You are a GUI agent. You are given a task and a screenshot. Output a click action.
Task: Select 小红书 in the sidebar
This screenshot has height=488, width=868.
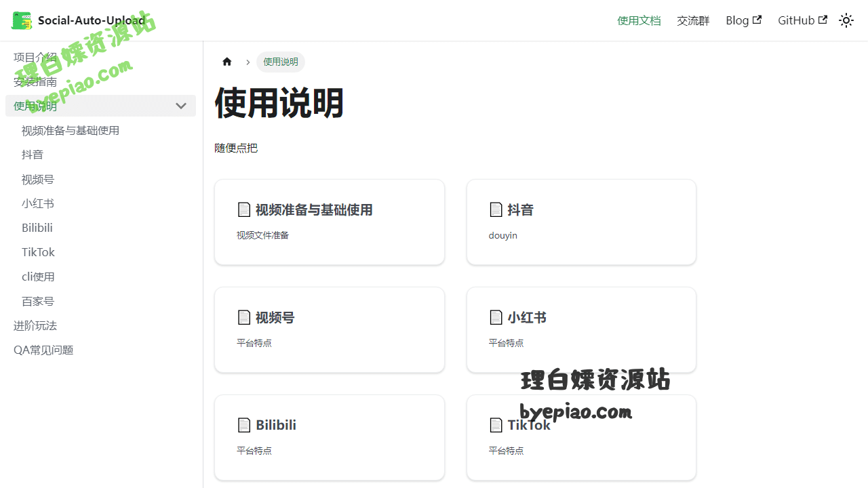click(x=38, y=203)
